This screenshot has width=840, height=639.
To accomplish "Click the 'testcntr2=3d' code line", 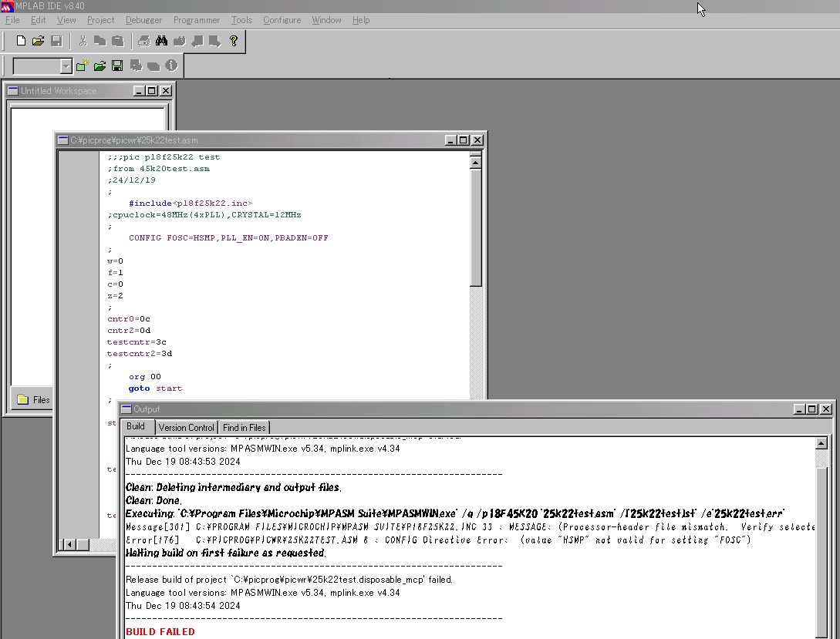I will [140, 354].
